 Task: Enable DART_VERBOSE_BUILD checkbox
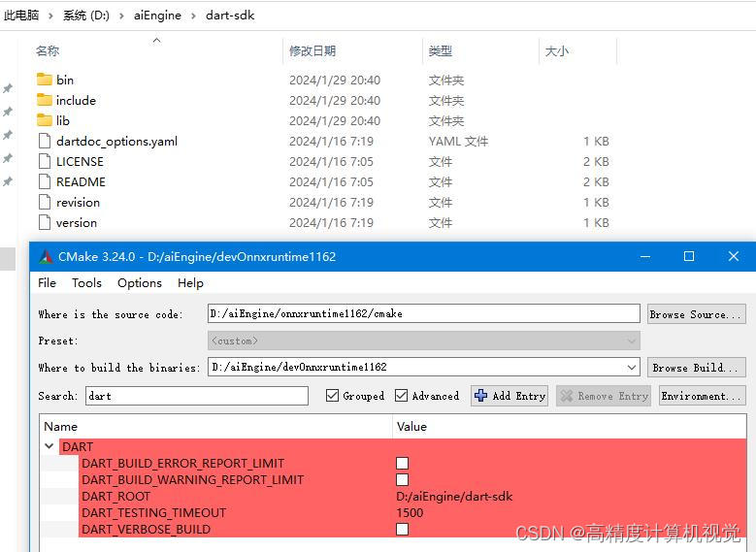click(402, 530)
